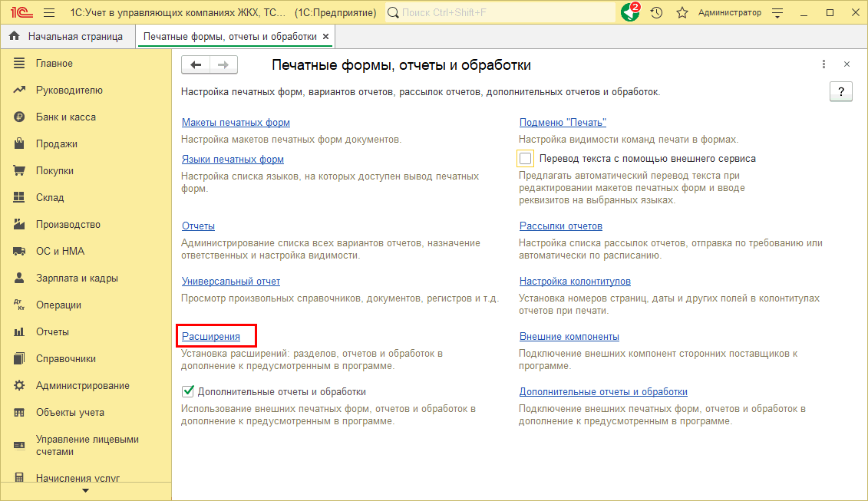Click the ОС и НМА truck icon
This screenshot has width=868, height=501.
[x=19, y=251]
